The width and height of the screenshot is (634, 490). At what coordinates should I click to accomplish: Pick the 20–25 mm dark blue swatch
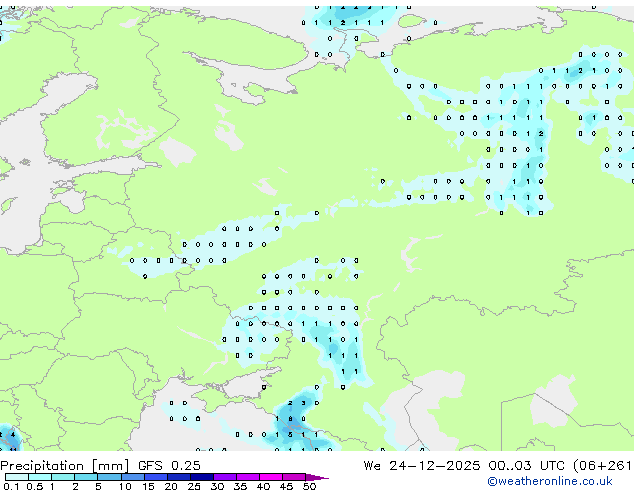[x=179, y=477]
